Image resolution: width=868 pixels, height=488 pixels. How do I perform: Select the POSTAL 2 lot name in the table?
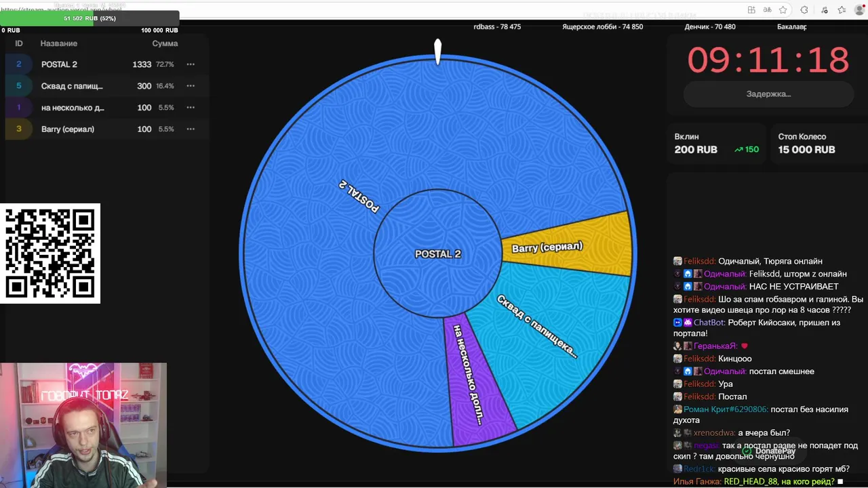point(59,64)
